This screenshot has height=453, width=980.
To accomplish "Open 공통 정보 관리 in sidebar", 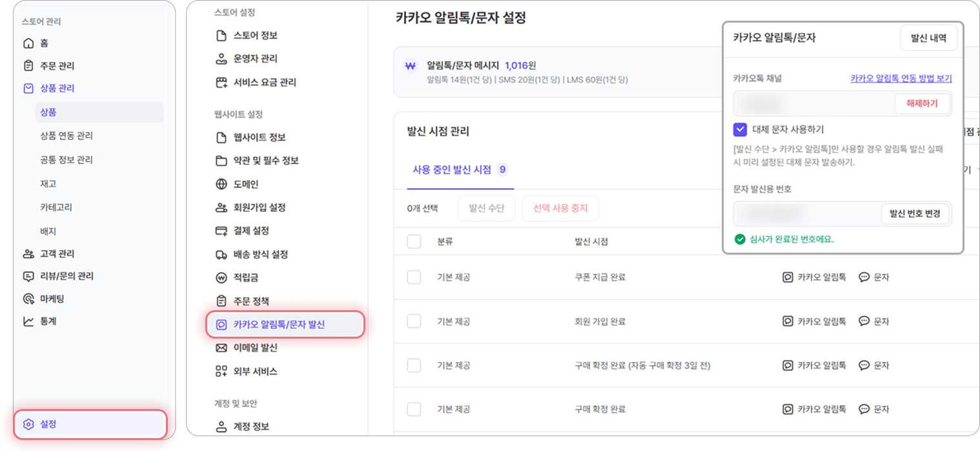I will [x=66, y=160].
